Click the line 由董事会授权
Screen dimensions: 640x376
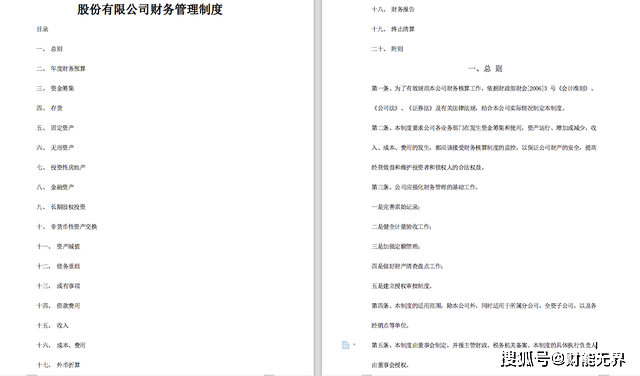pyautogui.click(x=390, y=365)
